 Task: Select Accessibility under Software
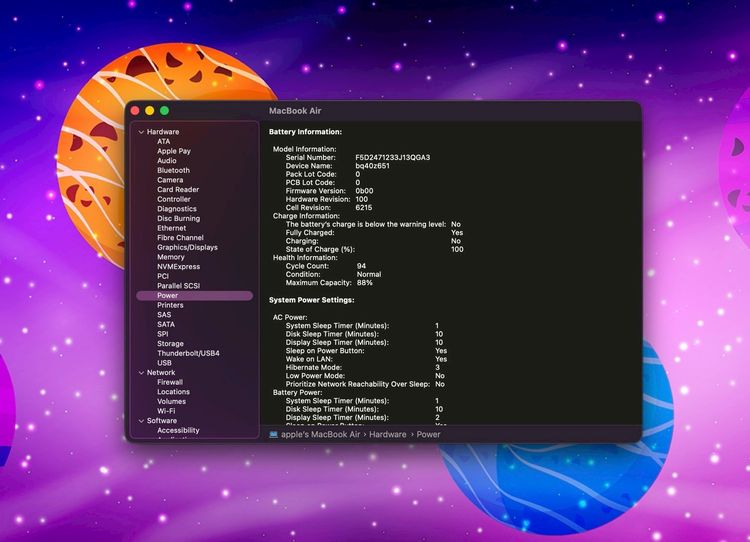pyautogui.click(x=178, y=431)
